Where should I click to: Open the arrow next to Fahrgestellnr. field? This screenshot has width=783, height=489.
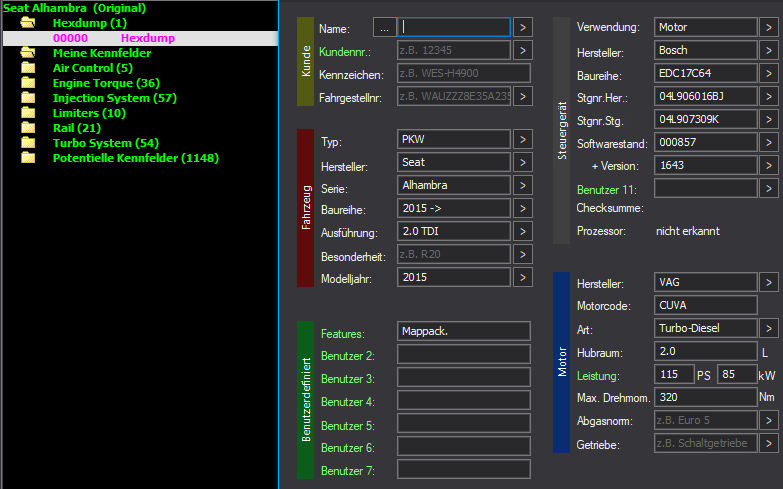[x=523, y=96]
